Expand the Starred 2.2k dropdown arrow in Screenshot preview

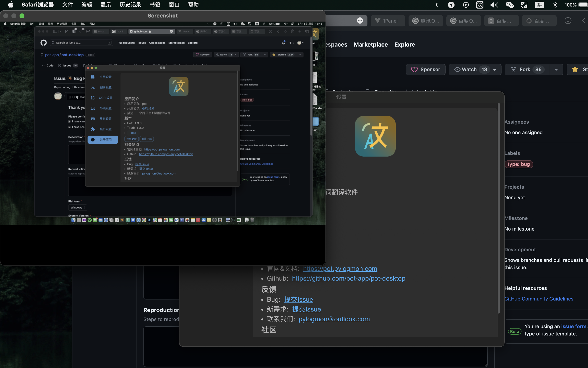(300, 55)
